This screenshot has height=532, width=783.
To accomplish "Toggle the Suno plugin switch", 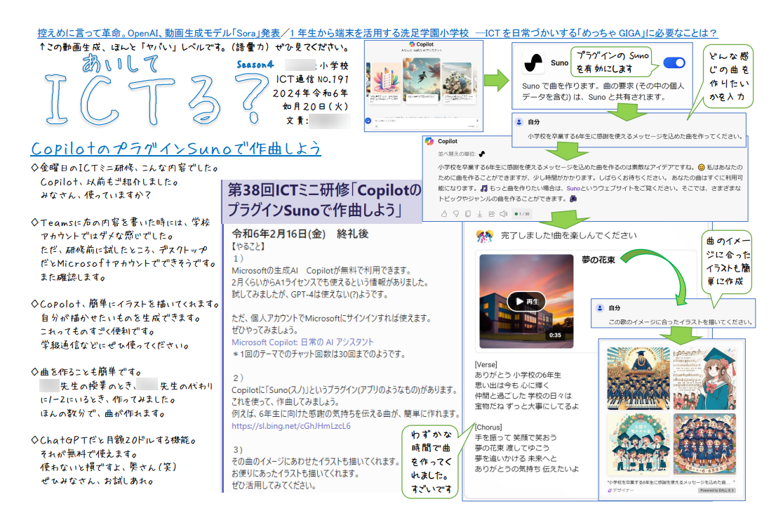I will (x=674, y=62).
